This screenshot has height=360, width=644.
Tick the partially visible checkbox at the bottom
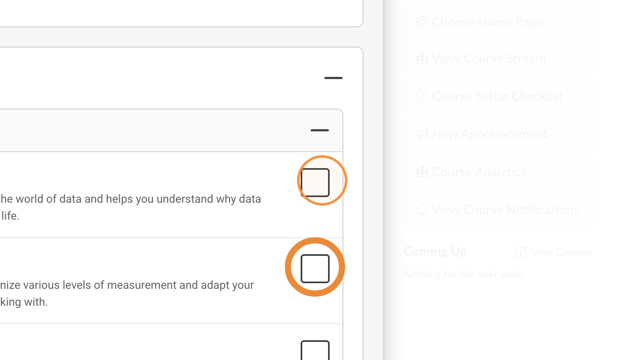coord(315,350)
